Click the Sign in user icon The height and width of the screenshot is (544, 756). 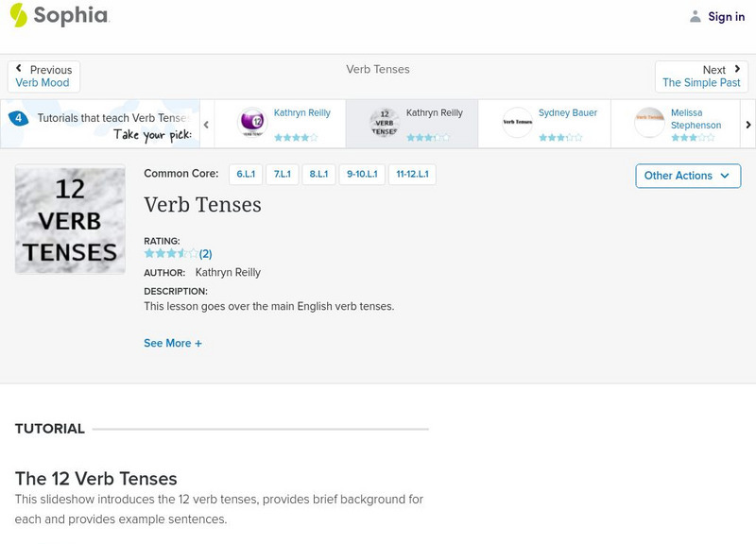[696, 16]
